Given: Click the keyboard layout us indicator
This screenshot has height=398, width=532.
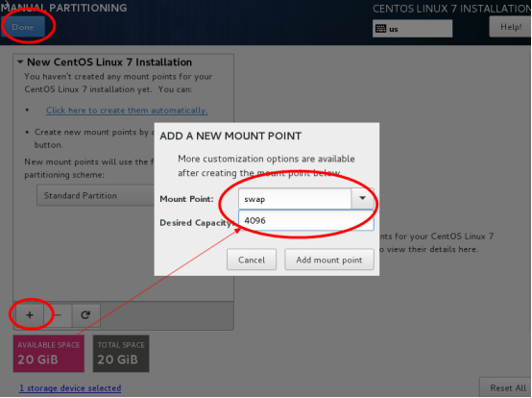Looking at the screenshot, I should [412, 29].
